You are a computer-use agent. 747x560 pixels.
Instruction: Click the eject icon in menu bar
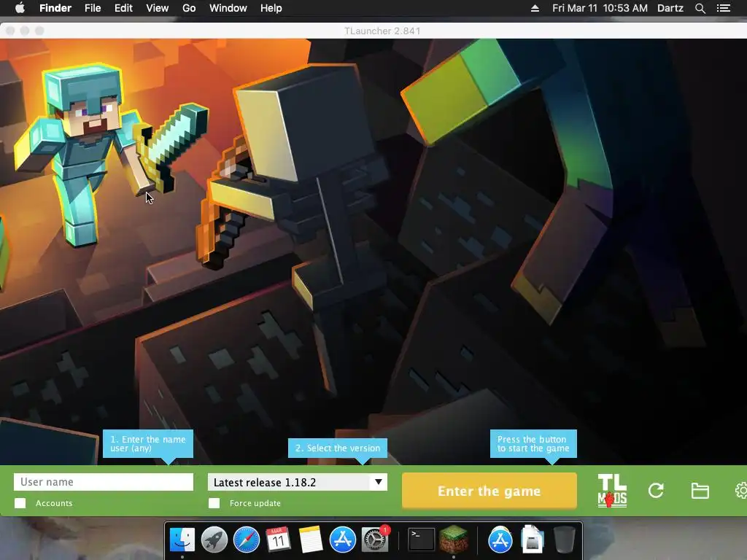(535, 8)
